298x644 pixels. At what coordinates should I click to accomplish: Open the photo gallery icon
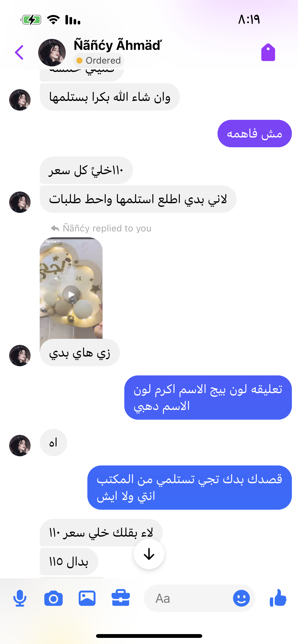[x=87, y=598]
